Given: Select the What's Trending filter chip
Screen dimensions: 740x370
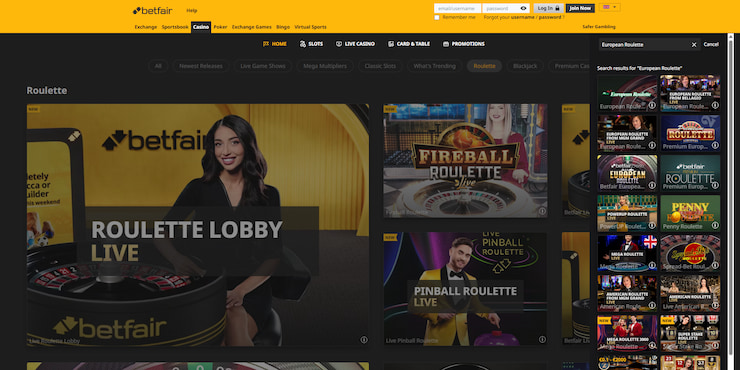Looking at the screenshot, I should pos(434,66).
